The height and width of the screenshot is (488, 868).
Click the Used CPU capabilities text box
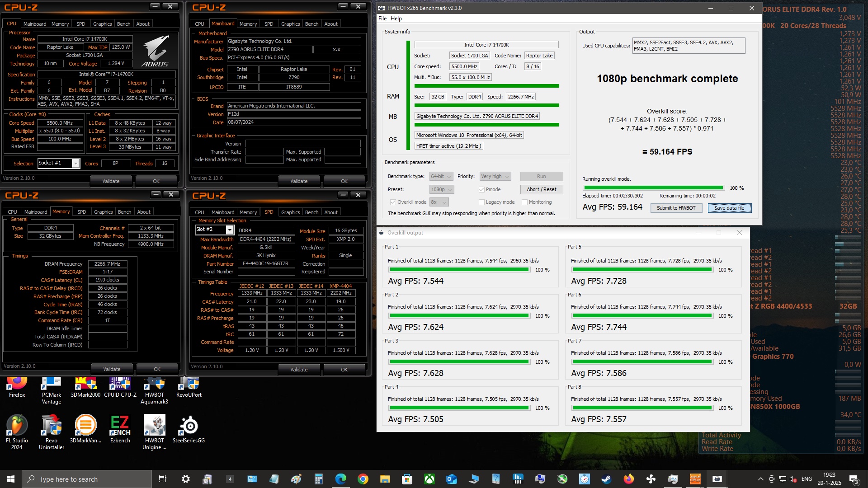pos(689,46)
